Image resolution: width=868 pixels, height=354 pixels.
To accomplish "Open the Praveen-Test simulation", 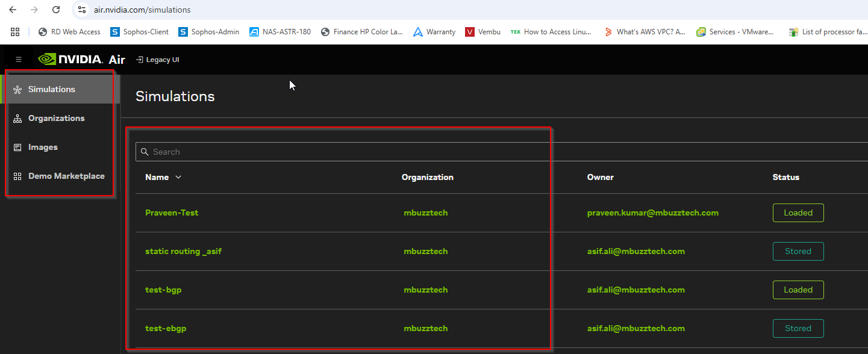I will click(x=172, y=213).
